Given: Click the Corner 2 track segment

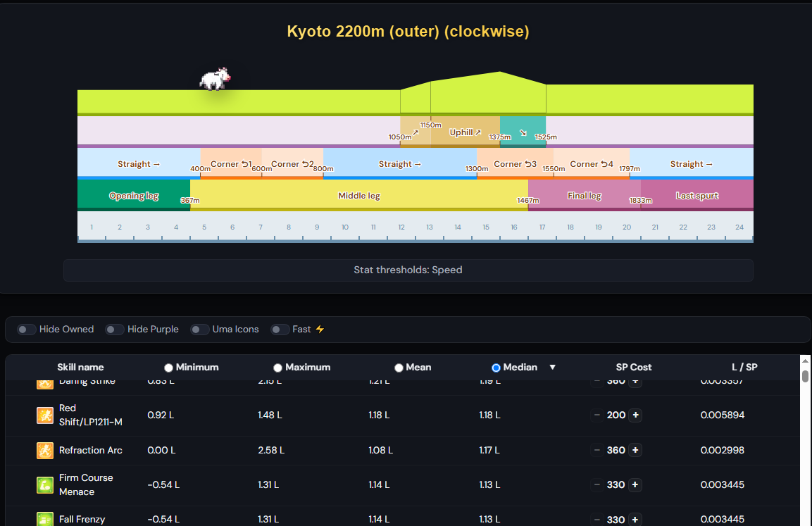Looking at the screenshot, I should coord(292,163).
